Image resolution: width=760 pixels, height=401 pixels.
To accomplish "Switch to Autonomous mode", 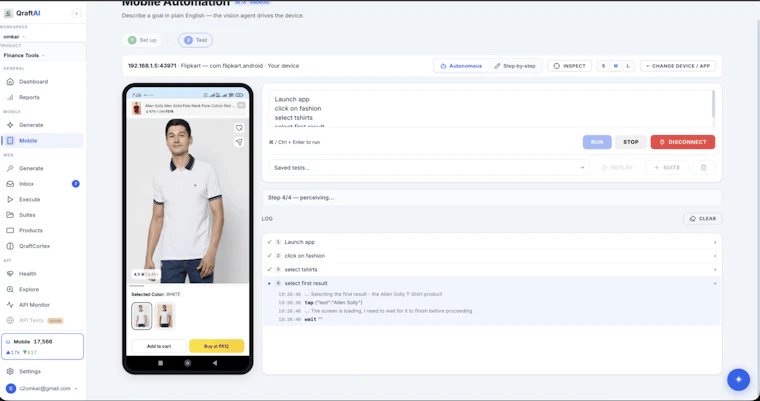I will pyautogui.click(x=461, y=66).
